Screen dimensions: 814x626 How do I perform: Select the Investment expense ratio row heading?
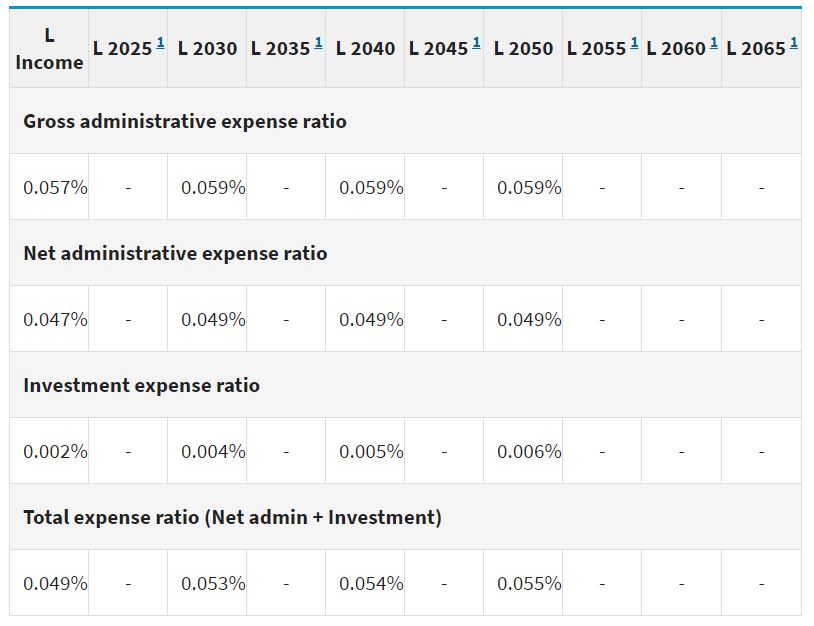[141, 386]
